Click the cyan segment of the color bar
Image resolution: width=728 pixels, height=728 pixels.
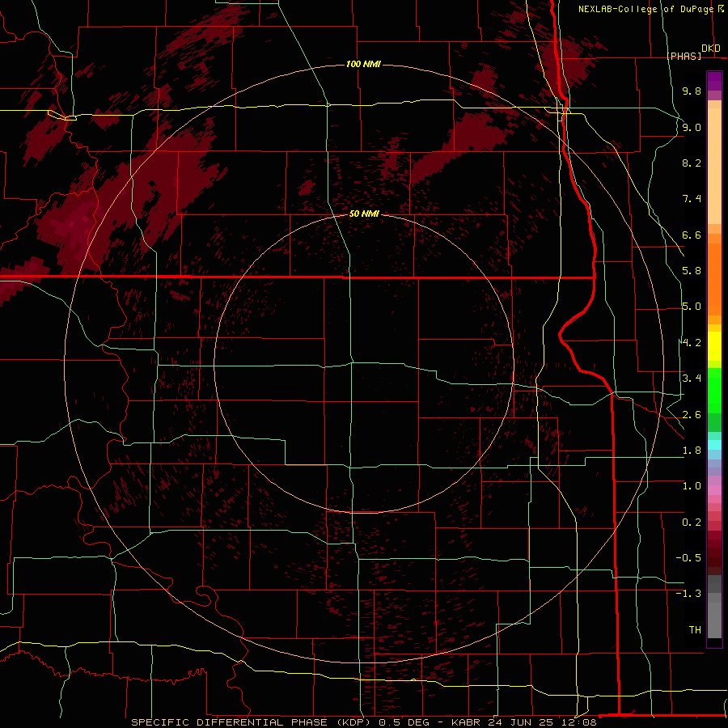click(x=714, y=444)
